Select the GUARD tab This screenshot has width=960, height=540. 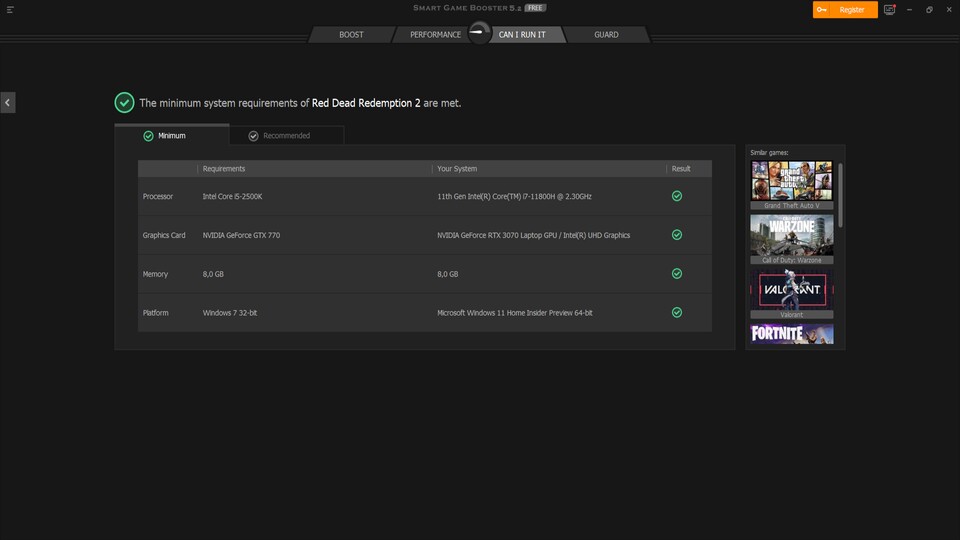[x=606, y=35]
